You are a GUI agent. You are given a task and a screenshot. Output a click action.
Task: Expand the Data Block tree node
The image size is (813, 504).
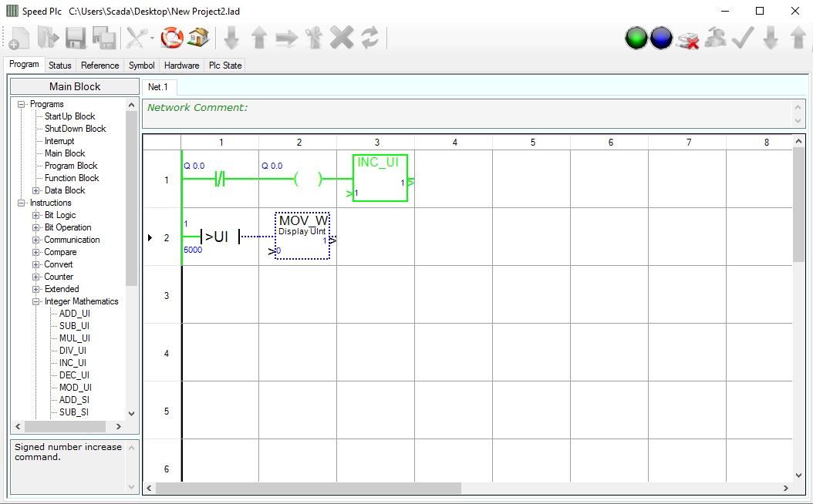[36, 190]
